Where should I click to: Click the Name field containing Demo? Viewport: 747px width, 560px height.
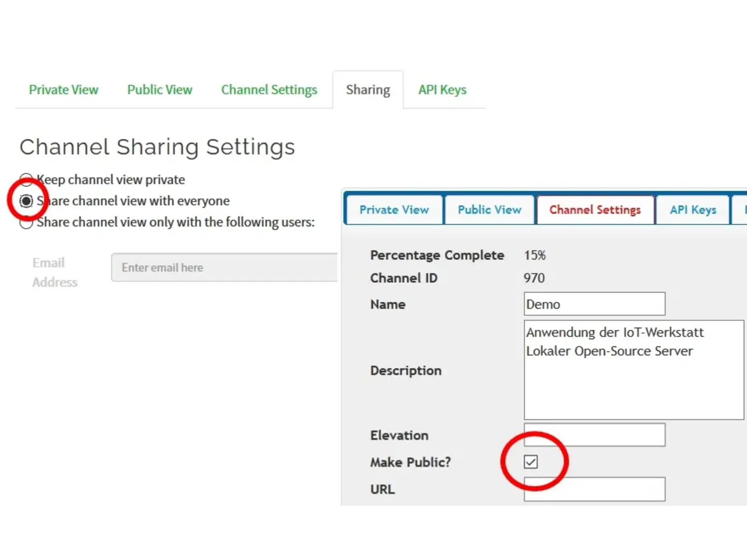tap(594, 304)
